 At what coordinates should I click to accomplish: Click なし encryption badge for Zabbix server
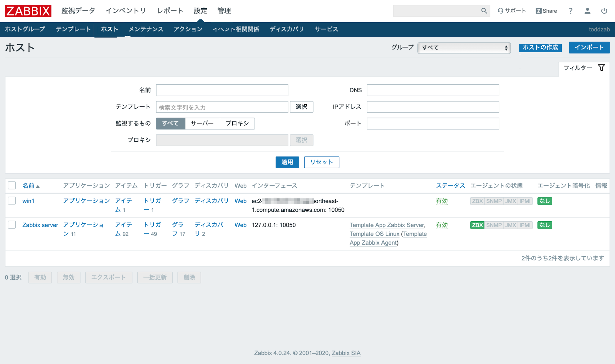[x=545, y=225]
